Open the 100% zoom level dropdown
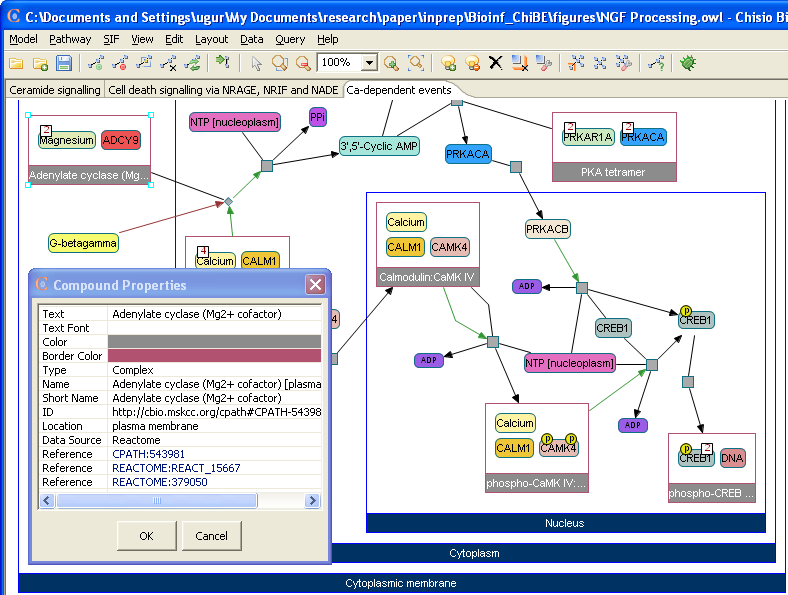Viewport: 788px width, 595px height. (369, 63)
